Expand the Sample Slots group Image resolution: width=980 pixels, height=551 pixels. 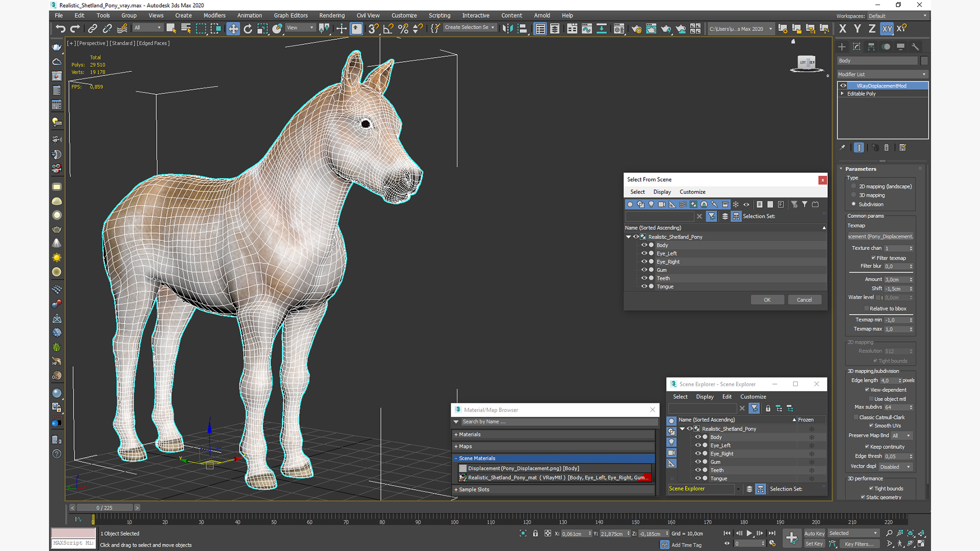pos(456,489)
